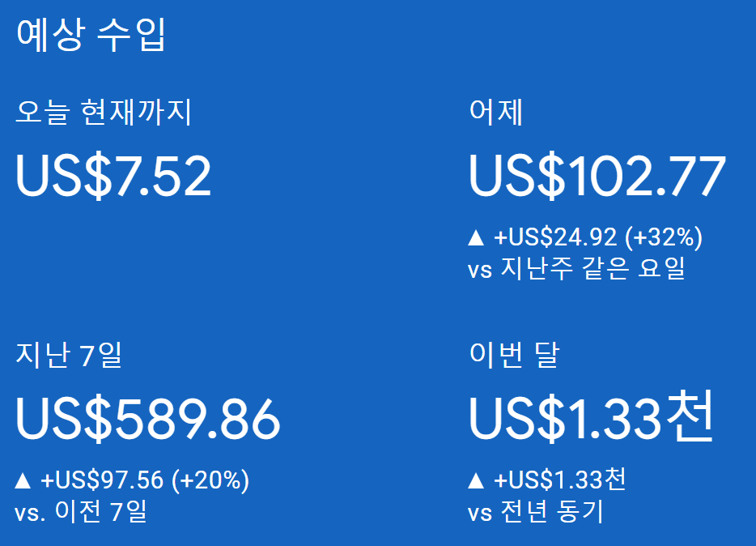This screenshot has width=756, height=546.
Task: Click the vs 지난주 같은 요일 comparison text
Action: click(x=576, y=269)
